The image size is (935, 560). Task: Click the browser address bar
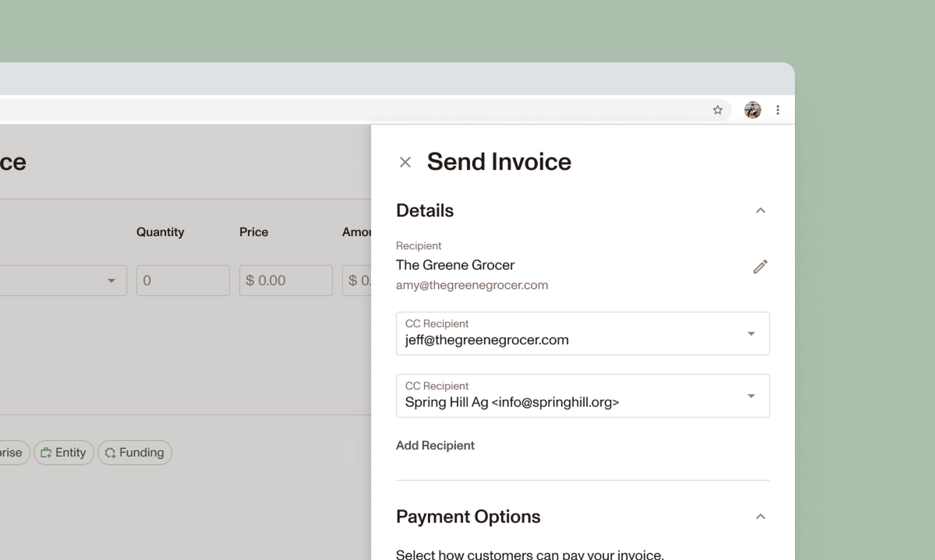tap(340, 110)
